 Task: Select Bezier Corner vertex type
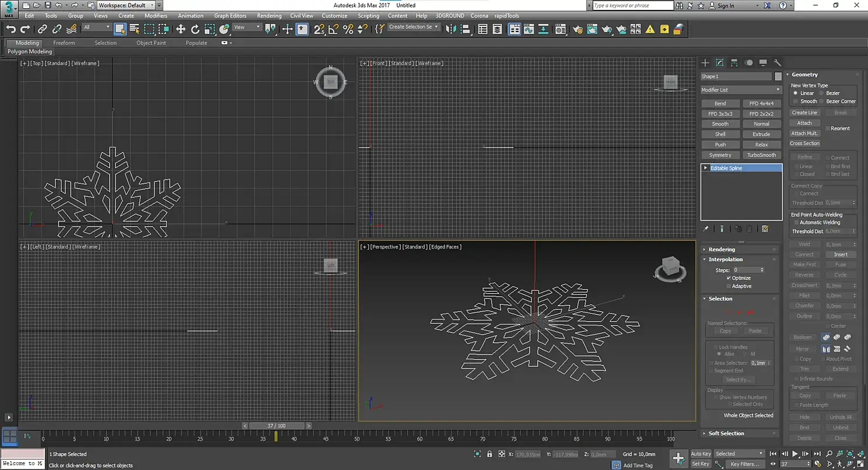(x=822, y=101)
